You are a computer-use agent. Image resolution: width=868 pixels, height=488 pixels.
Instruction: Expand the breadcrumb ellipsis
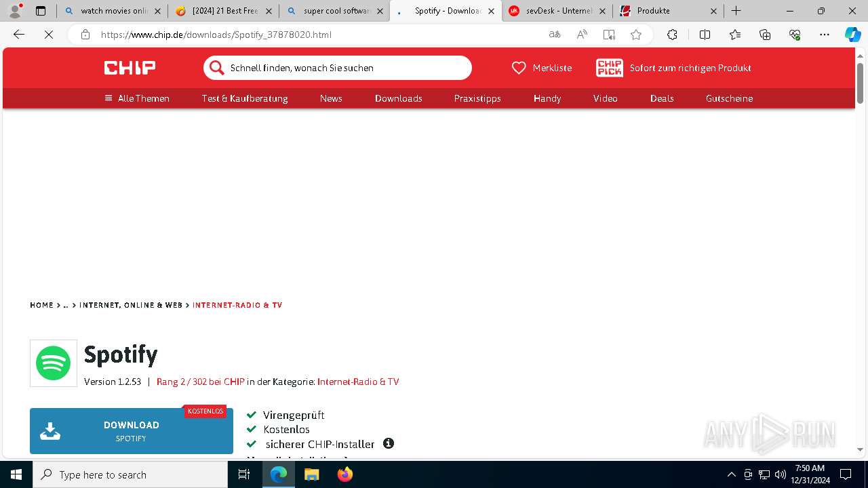[x=66, y=305]
